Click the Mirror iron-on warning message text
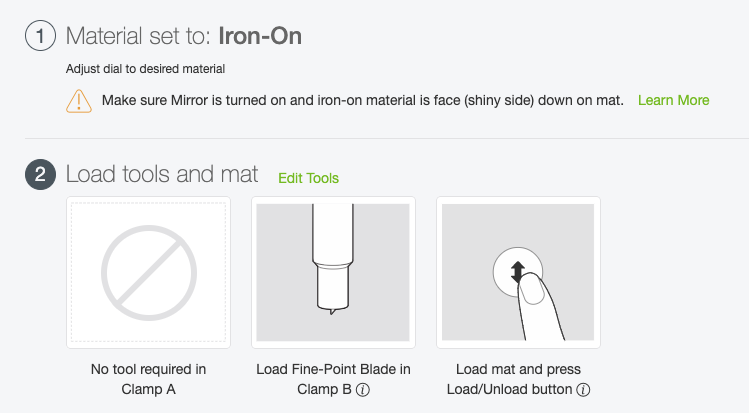 tap(363, 100)
